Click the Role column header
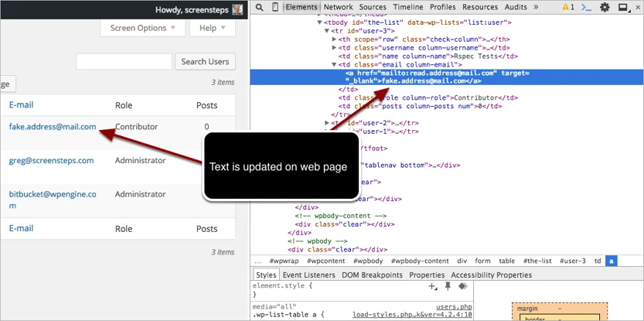The width and height of the screenshot is (644, 321). point(124,105)
